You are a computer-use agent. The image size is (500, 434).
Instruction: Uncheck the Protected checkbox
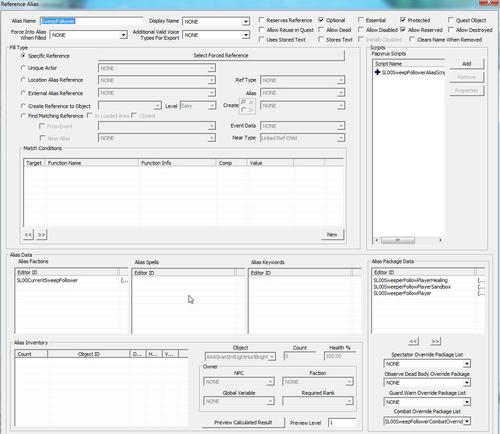pyautogui.click(x=403, y=20)
